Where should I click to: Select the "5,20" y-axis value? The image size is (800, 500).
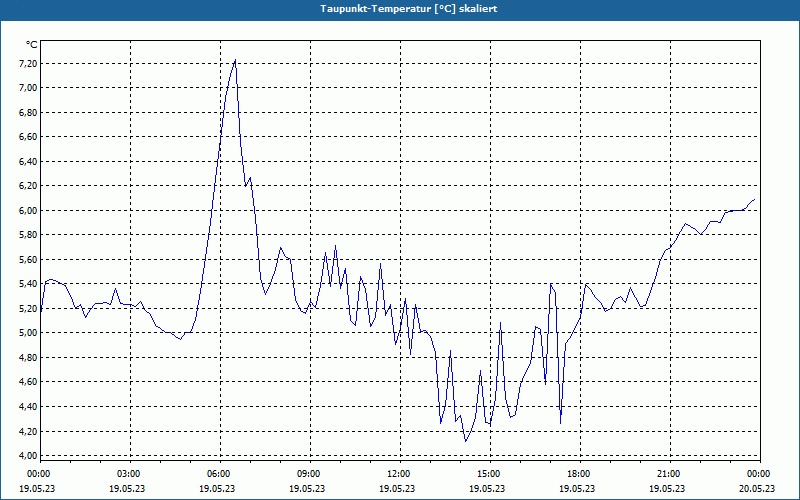tap(28, 308)
